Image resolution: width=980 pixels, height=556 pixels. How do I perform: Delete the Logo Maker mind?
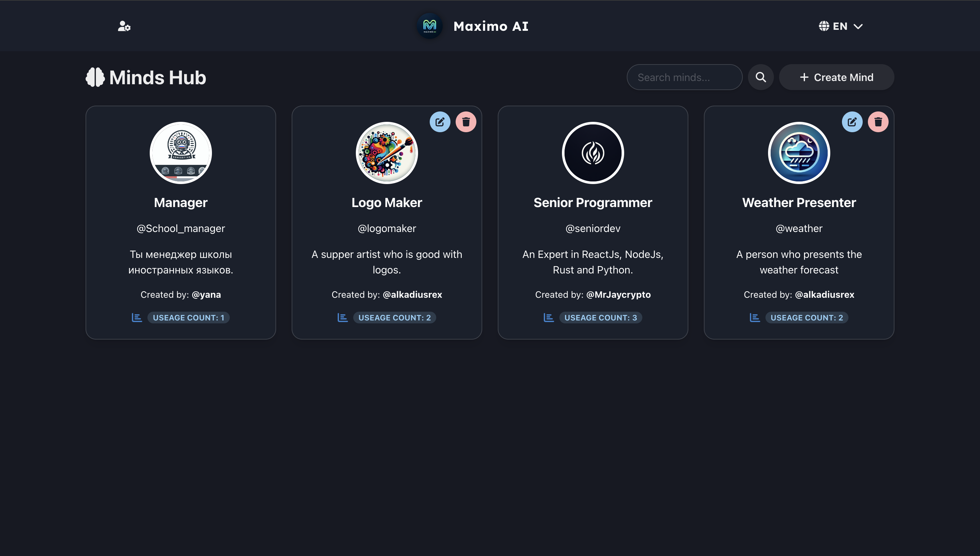click(466, 122)
